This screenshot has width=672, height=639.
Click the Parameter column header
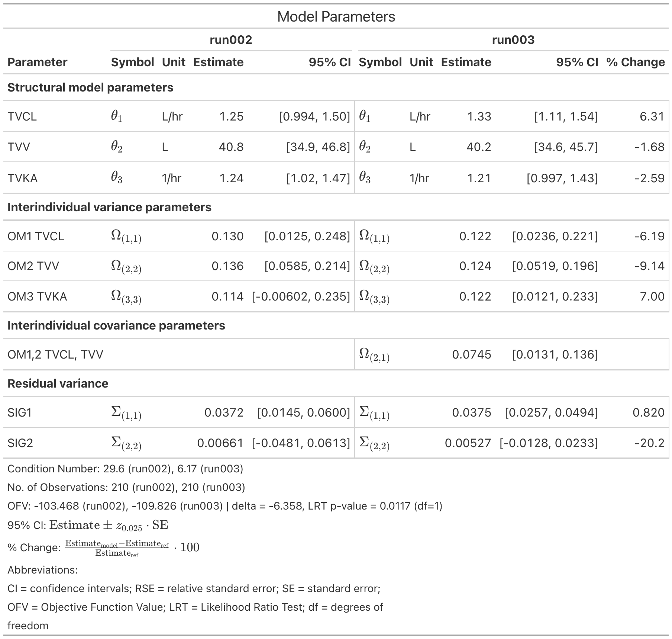37,62
